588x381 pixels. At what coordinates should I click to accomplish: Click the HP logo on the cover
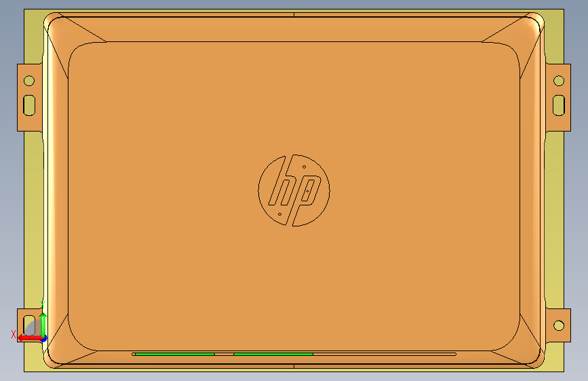click(x=294, y=190)
